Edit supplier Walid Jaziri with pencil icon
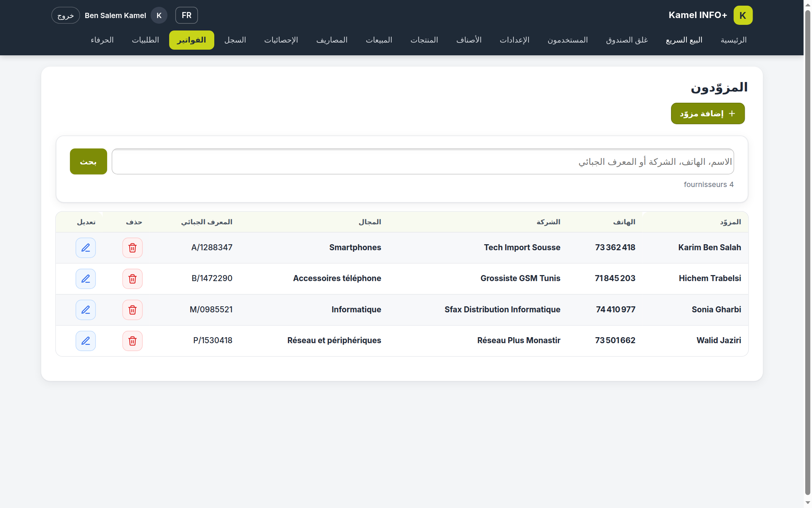Image resolution: width=812 pixels, height=508 pixels. pyautogui.click(x=86, y=341)
